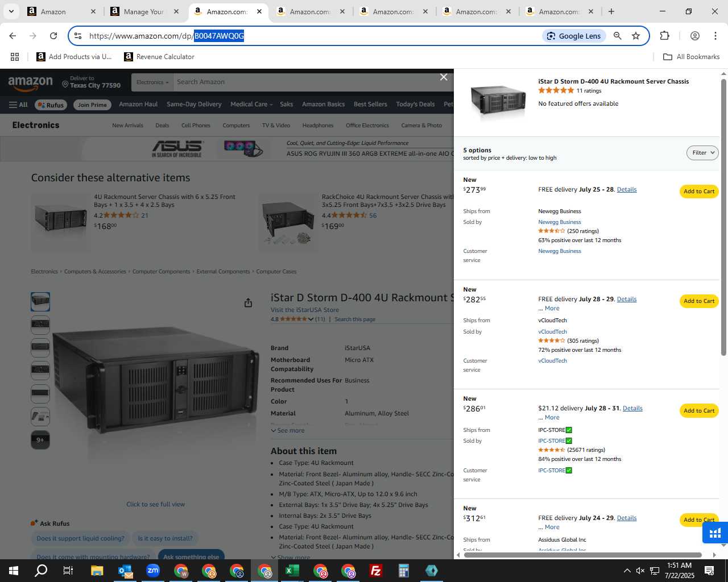The image size is (728, 582).
Task: Open Same-Day Delivery nav link
Action: (194, 105)
